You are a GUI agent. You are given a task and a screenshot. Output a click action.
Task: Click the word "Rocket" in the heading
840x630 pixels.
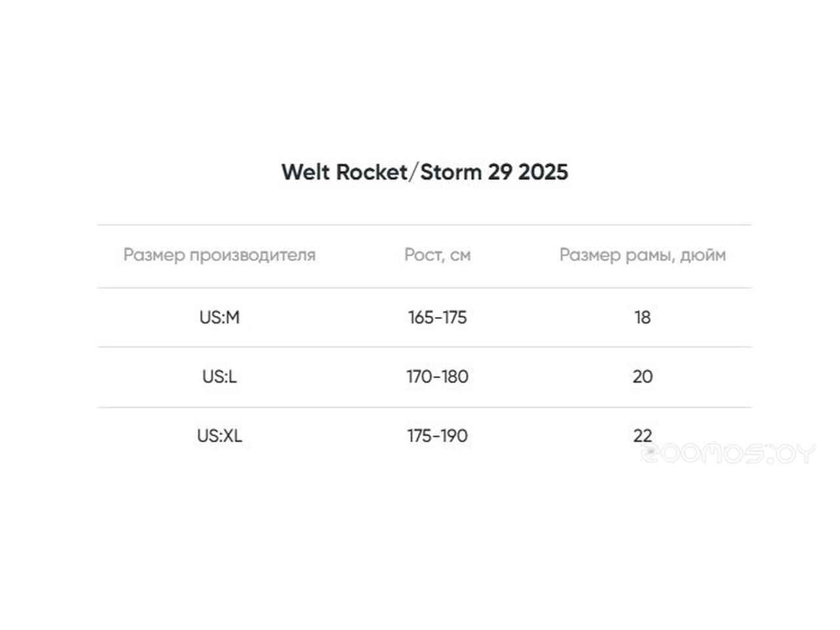click(371, 172)
